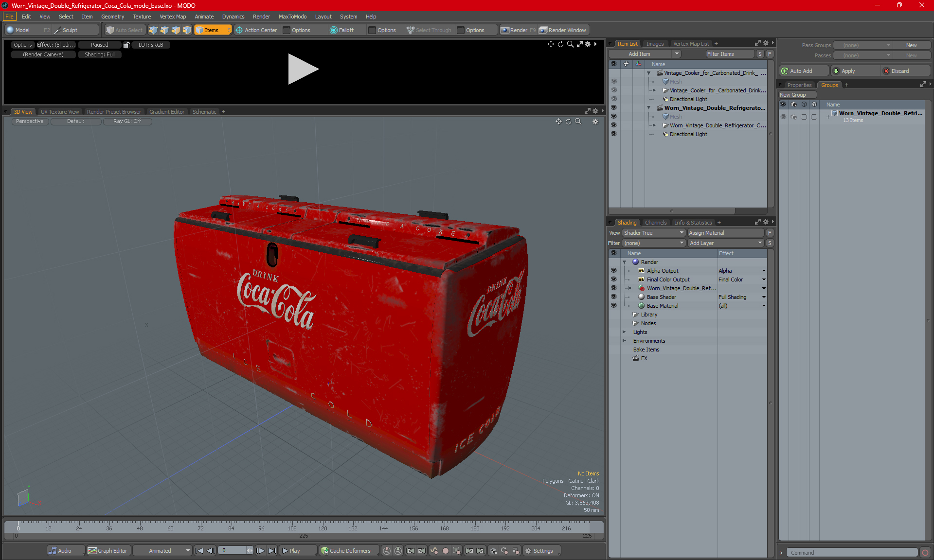The width and height of the screenshot is (934, 560).
Task: Toggle visibility of first Directional Light
Action: [x=613, y=99]
